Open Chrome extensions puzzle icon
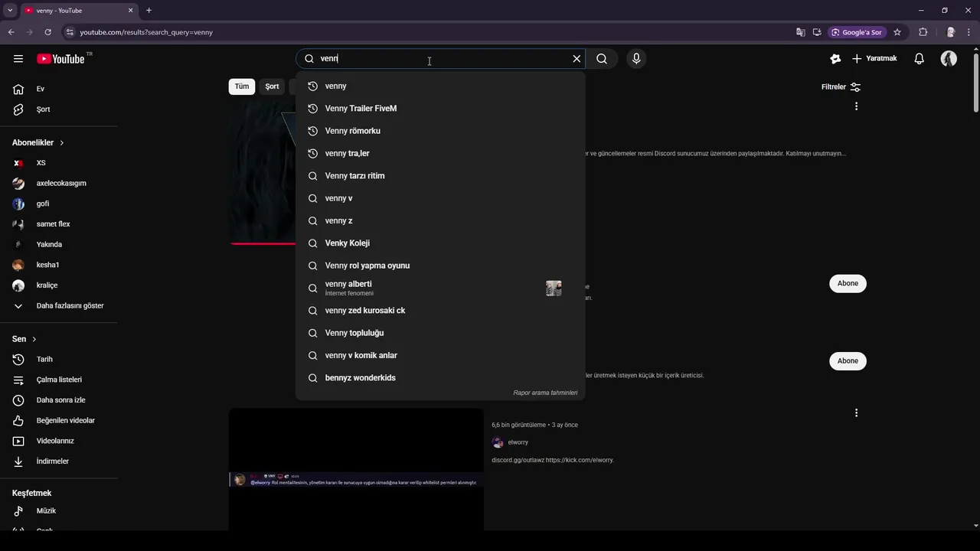 [x=923, y=32]
